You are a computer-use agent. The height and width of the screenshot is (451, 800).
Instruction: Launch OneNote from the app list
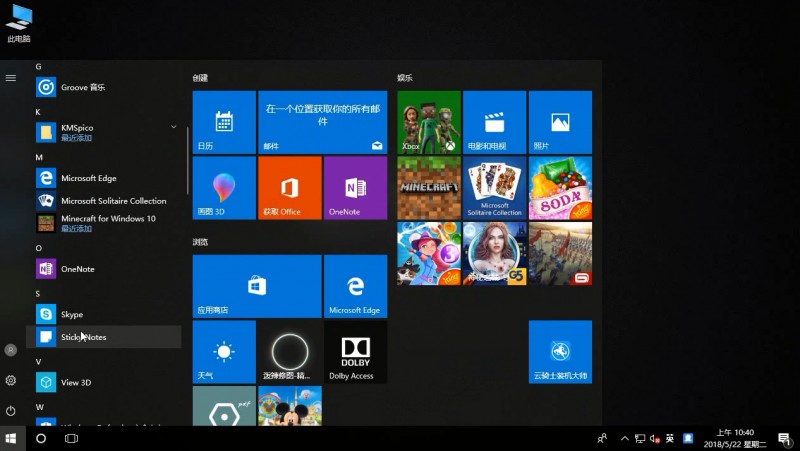104,269
